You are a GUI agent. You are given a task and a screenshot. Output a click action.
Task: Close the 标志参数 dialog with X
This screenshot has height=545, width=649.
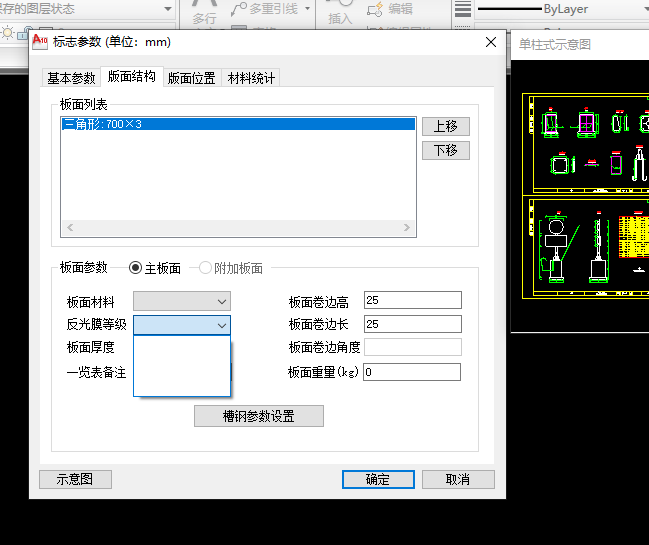click(490, 42)
